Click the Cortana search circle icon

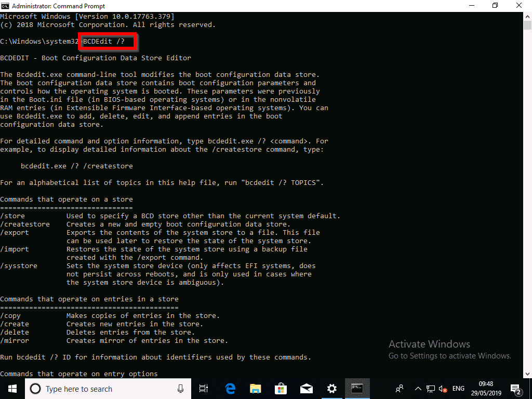[x=35, y=389]
